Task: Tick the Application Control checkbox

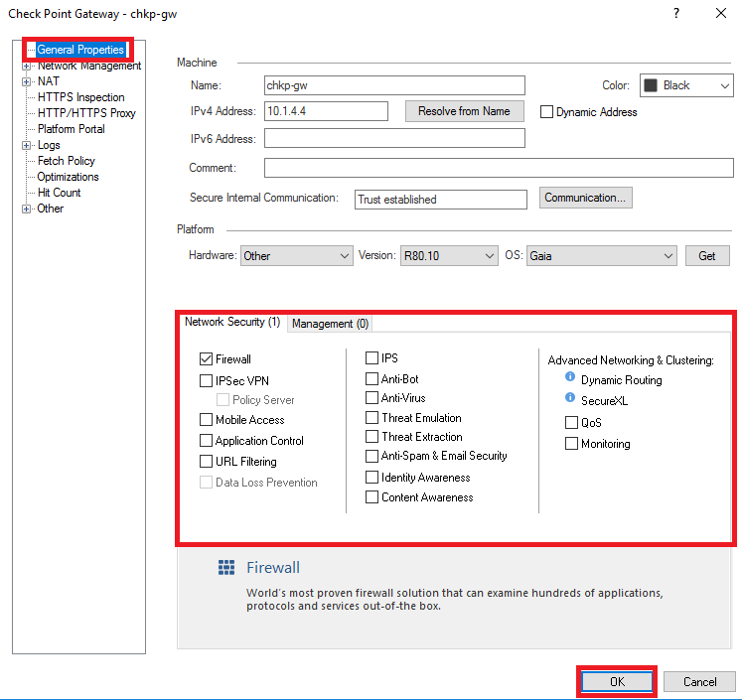Action: (x=206, y=440)
